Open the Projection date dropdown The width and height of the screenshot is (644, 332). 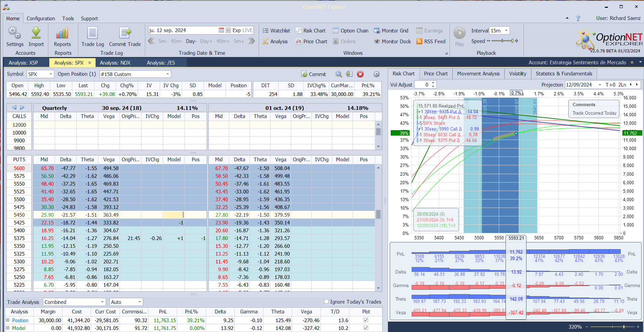(x=600, y=85)
